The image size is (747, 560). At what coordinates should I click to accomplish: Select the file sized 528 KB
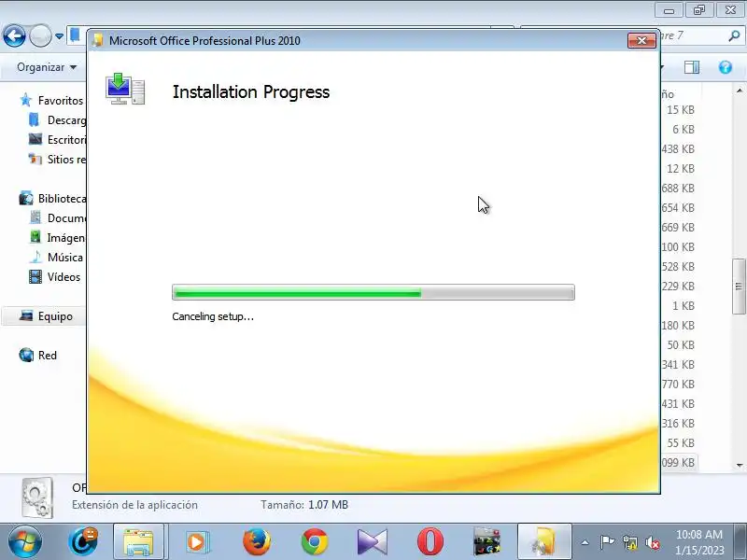click(x=678, y=267)
